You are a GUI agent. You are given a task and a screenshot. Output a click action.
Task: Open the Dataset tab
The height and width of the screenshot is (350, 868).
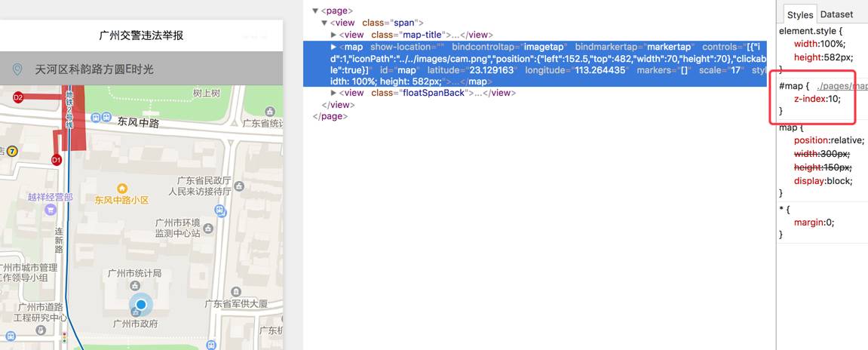pos(836,14)
